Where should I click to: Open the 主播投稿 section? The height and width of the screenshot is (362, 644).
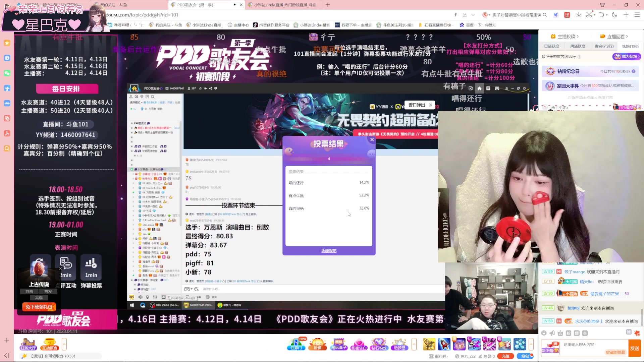(x=565, y=36)
